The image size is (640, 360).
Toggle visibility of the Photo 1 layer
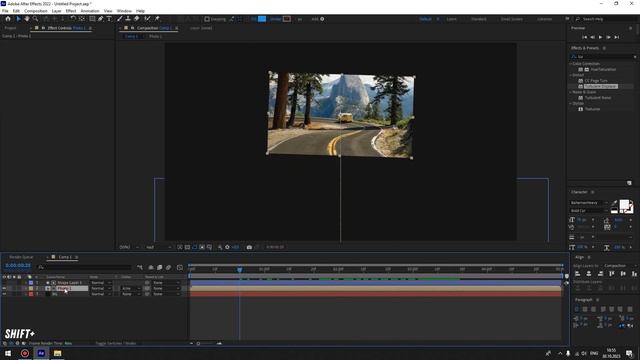tap(4, 288)
